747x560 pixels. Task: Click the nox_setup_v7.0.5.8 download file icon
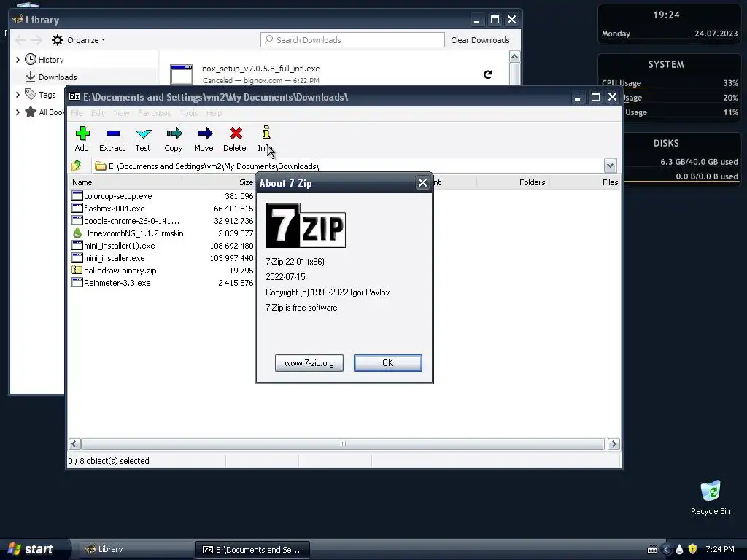(x=182, y=75)
